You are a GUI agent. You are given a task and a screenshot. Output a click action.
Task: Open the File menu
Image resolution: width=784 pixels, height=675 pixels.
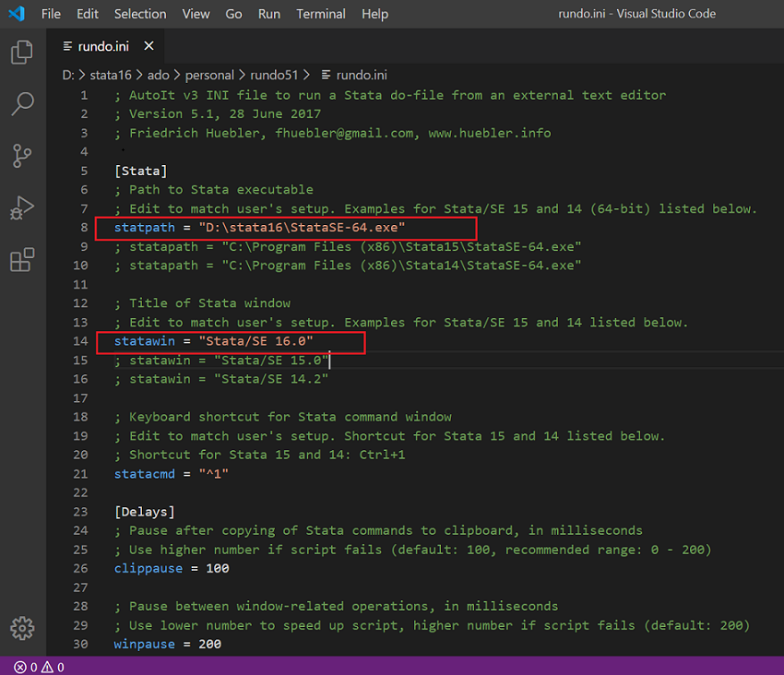click(51, 14)
